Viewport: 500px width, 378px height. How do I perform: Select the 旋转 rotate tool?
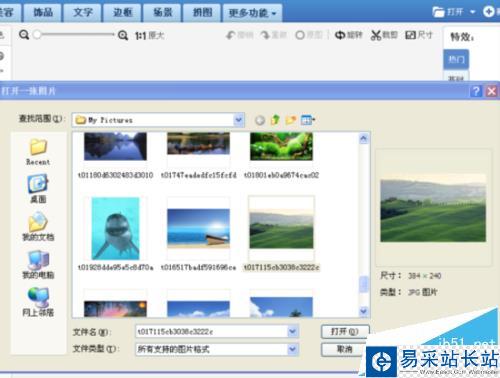pyautogui.click(x=349, y=35)
